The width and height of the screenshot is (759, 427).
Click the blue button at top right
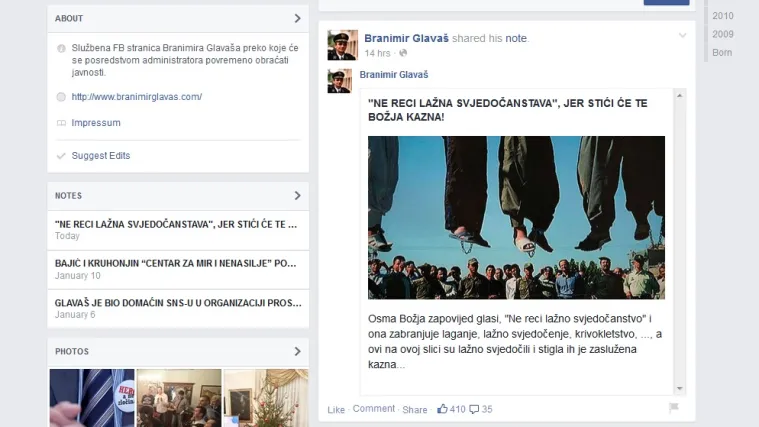(x=666, y=2)
